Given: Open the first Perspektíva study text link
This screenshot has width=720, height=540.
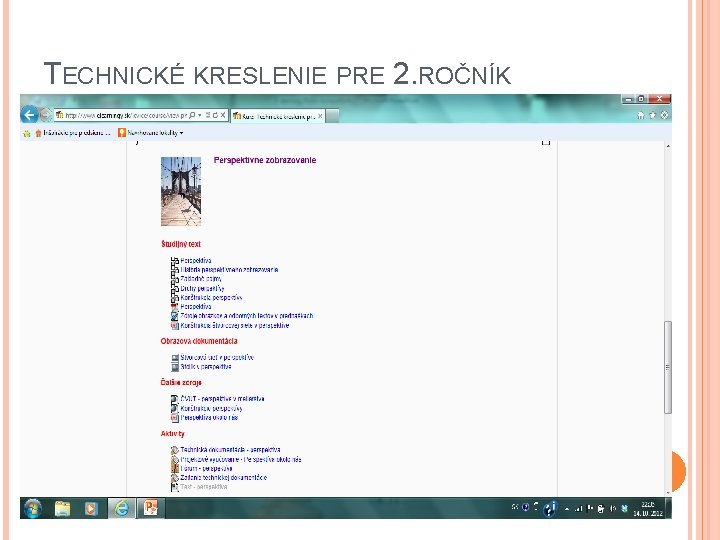Looking at the screenshot, I should [196, 260].
